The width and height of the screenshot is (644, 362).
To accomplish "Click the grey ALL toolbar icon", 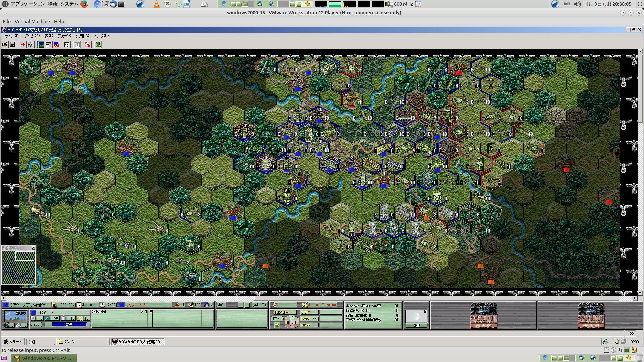I will (77, 45).
